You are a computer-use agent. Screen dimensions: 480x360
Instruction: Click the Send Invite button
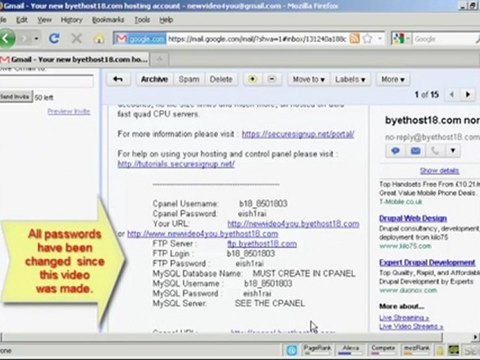point(15,97)
